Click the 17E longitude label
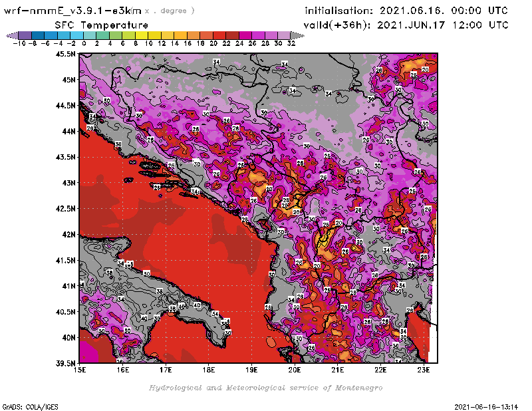This screenshot has height=411, width=532. tap(166, 370)
